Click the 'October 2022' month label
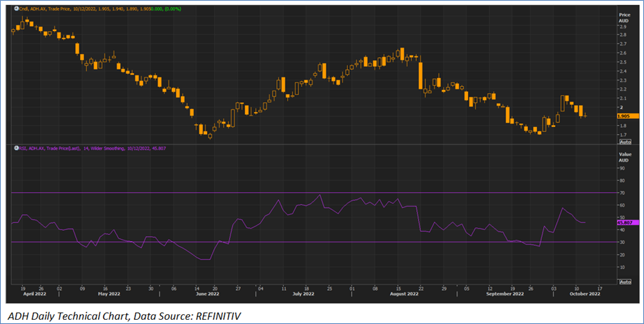This screenshot has height=324, width=644. (x=585, y=294)
